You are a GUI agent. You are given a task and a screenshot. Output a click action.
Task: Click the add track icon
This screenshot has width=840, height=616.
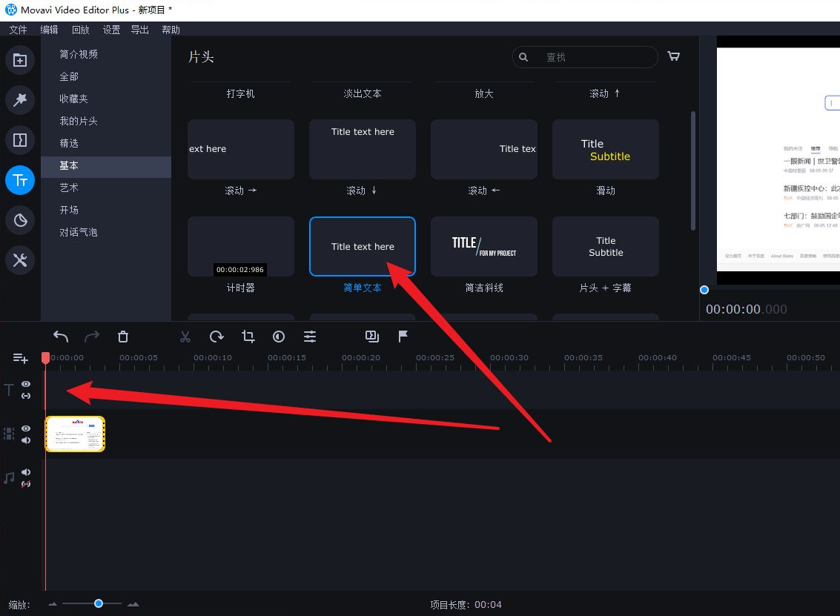tap(20, 358)
